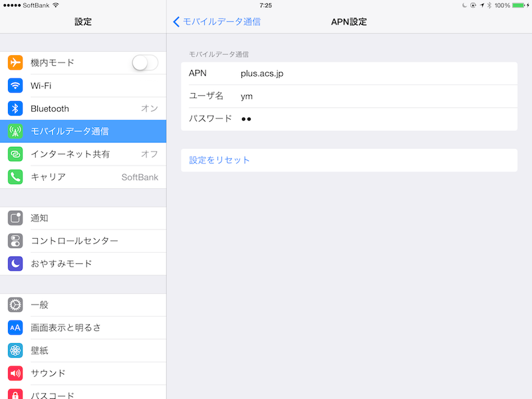The height and width of the screenshot is (399, 532).
Task: Open 通知 notifications icon
Action: point(15,218)
